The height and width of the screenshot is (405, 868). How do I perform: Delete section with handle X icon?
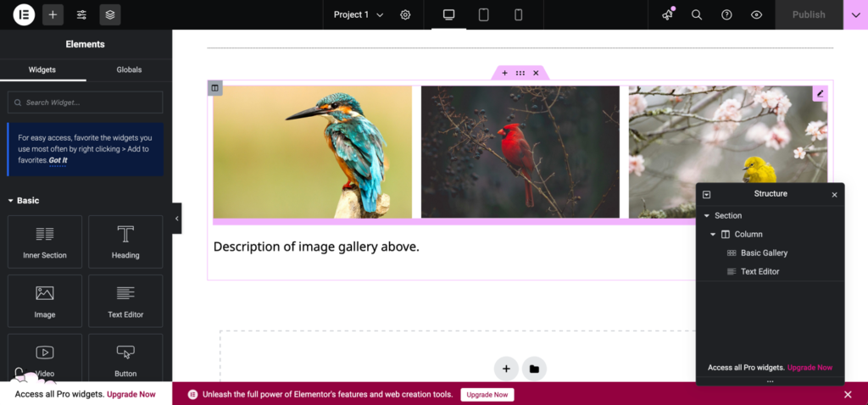536,73
